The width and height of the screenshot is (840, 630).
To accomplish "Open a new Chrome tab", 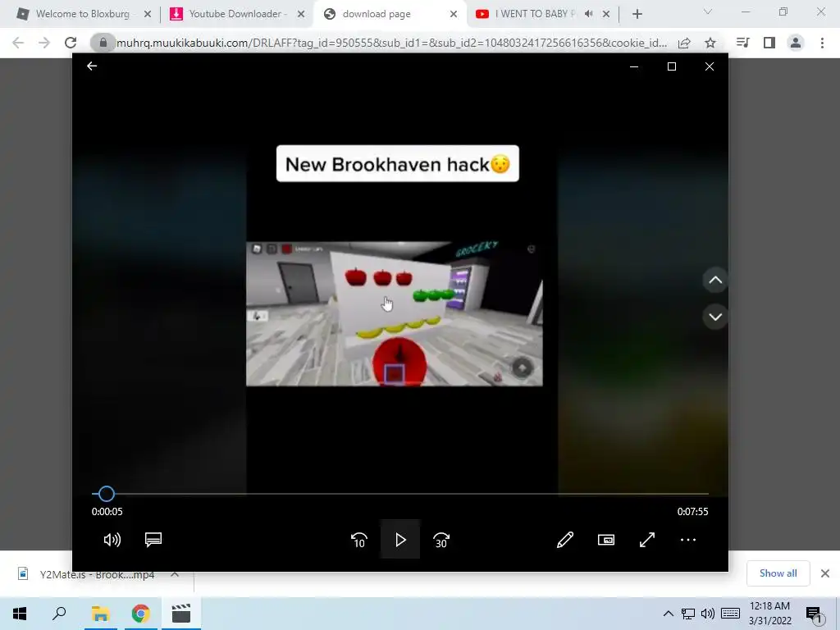I will pos(637,15).
